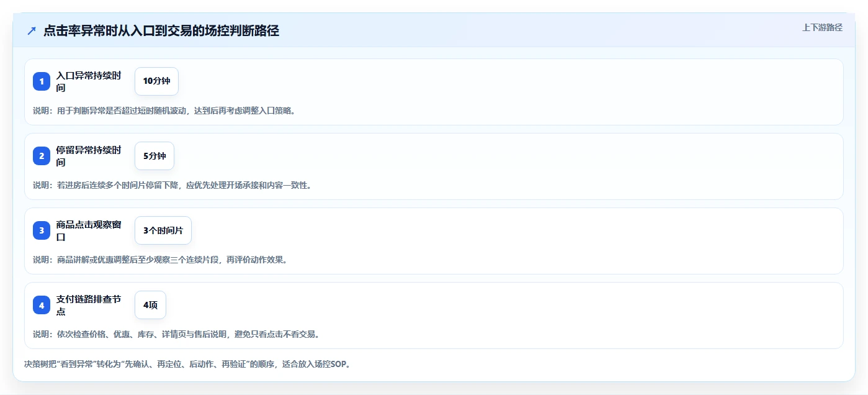Click the label 支付链路排查节点
Image resolution: width=868 pixels, height=395 pixels.
point(89,305)
